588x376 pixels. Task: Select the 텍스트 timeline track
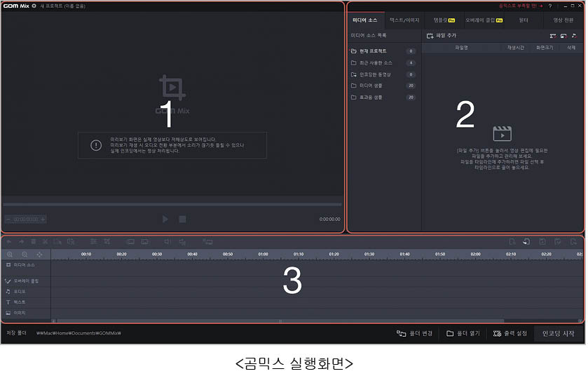(25, 303)
